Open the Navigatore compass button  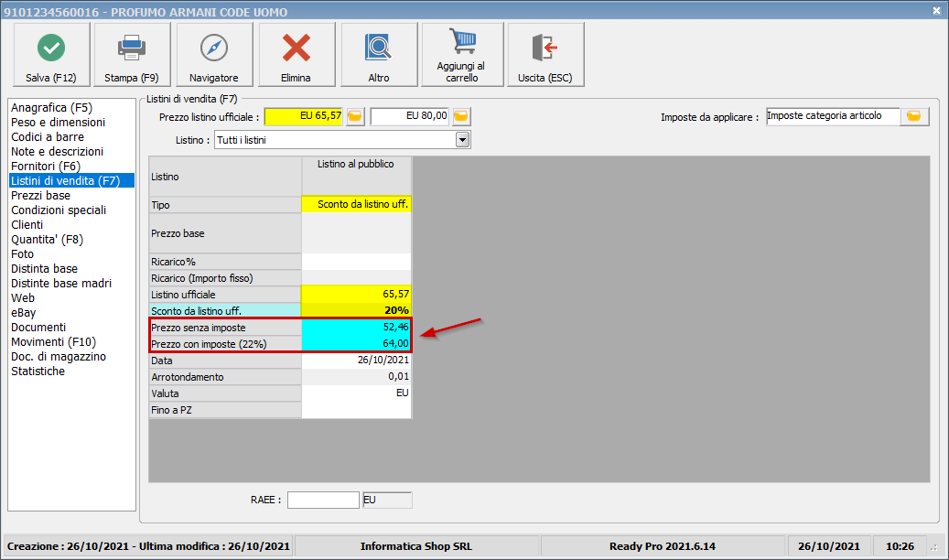(213, 55)
